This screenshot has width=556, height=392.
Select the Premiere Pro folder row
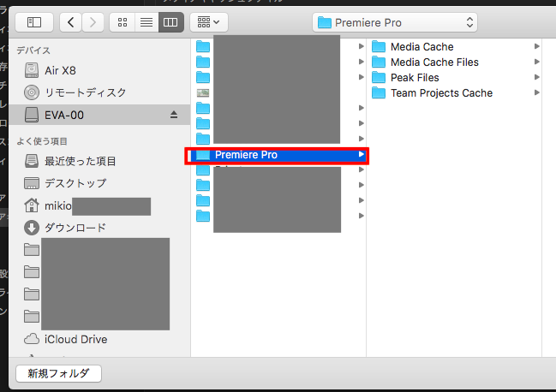point(277,155)
